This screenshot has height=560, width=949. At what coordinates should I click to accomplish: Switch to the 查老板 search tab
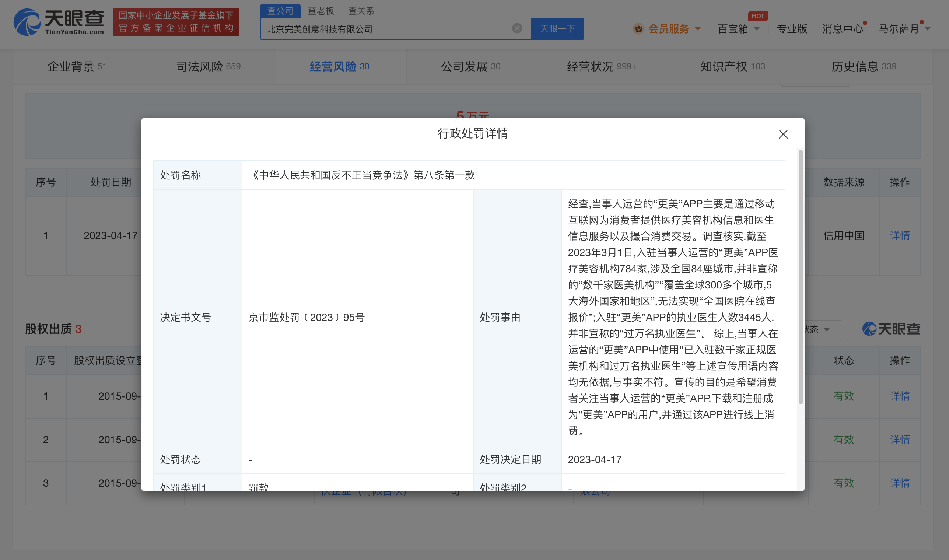pos(321,11)
